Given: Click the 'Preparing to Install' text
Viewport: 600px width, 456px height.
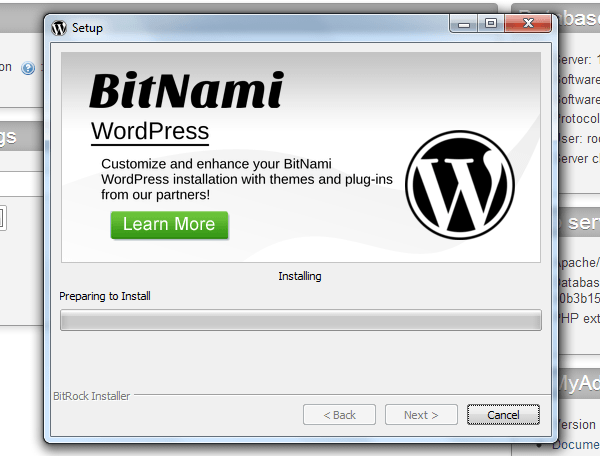Looking at the screenshot, I should point(105,296).
